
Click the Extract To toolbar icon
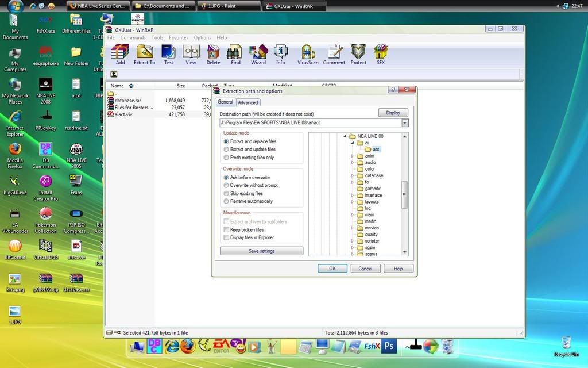[144, 55]
